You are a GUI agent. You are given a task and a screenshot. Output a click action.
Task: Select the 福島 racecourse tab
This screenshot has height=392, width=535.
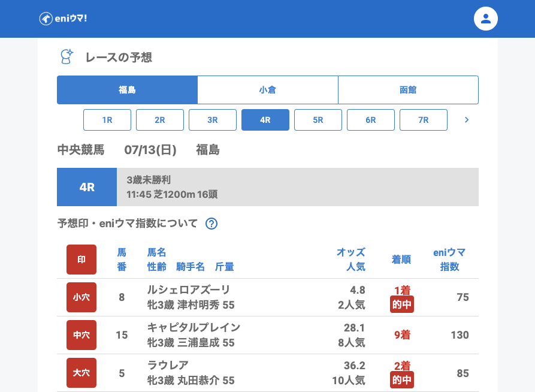point(127,90)
